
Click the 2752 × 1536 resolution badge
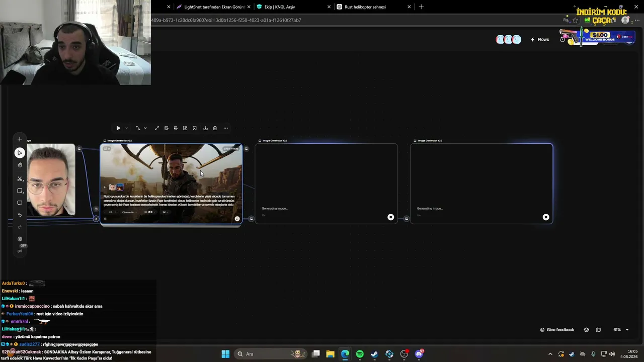click(x=231, y=149)
